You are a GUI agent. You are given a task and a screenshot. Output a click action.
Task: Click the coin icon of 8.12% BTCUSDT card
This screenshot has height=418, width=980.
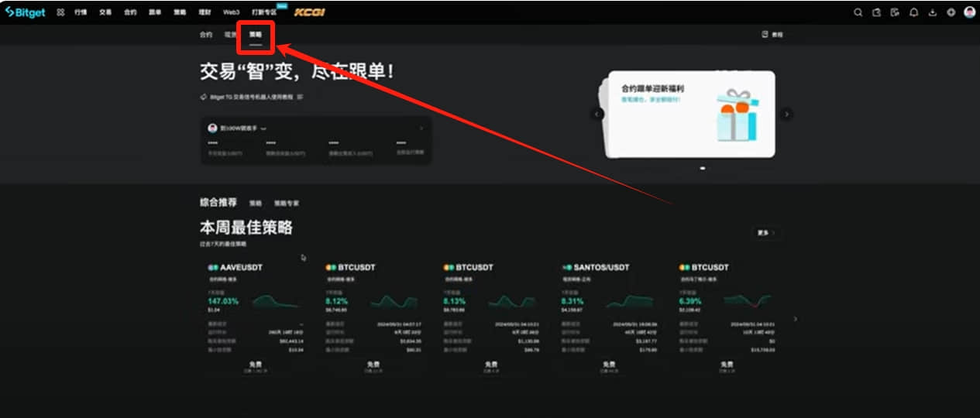[x=331, y=268]
